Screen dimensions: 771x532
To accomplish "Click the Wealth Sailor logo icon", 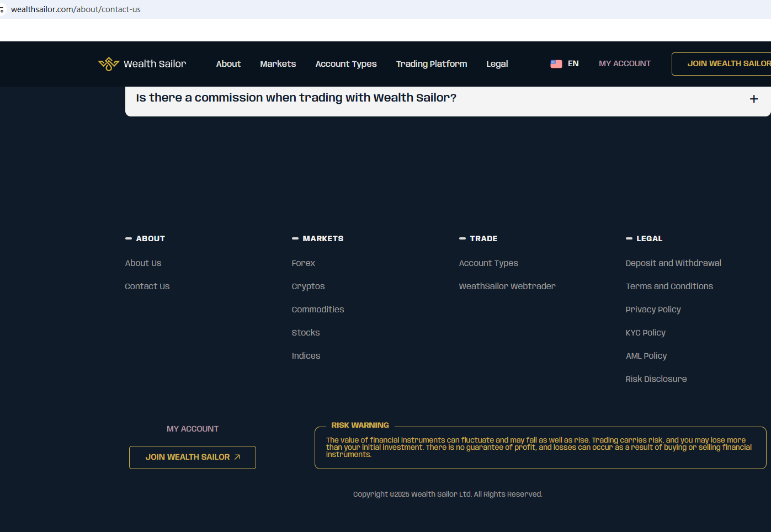I will (109, 64).
